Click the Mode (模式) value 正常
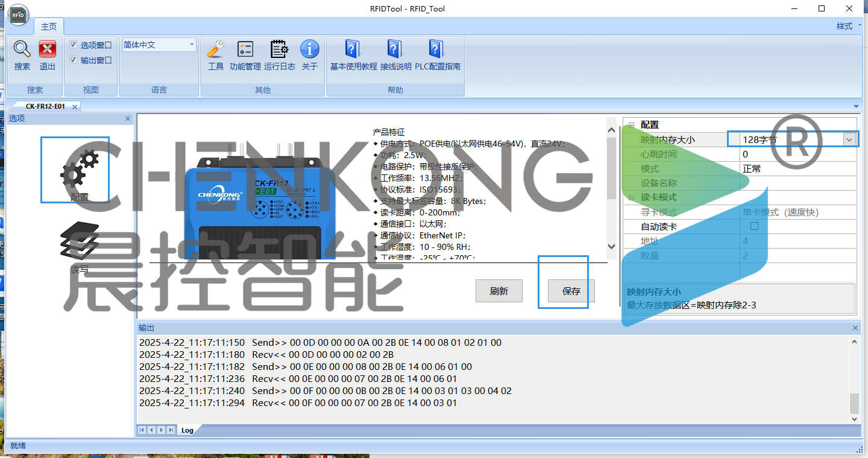Viewport: 868px width, 458px height. tap(752, 168)
